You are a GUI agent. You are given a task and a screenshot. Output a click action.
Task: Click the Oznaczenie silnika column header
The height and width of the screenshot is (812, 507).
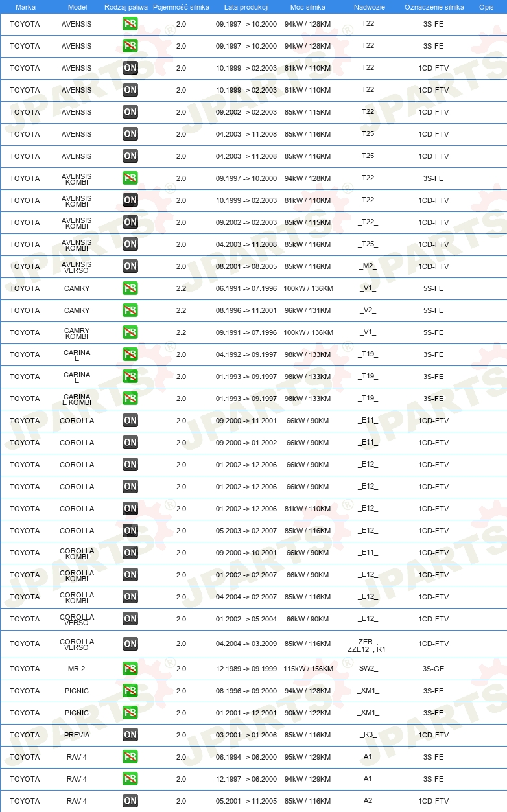click(434, 7)
